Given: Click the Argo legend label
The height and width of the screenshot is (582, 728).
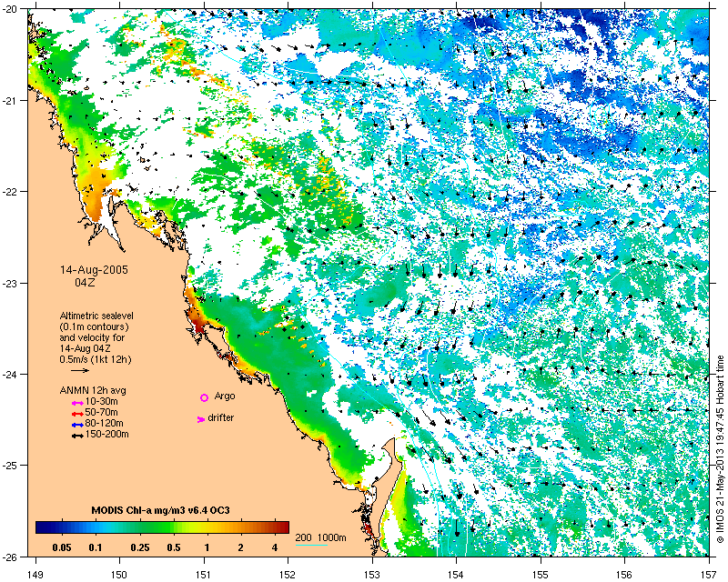Looking at the screenshot, I should pyautogui.click(x=225, y=396).
